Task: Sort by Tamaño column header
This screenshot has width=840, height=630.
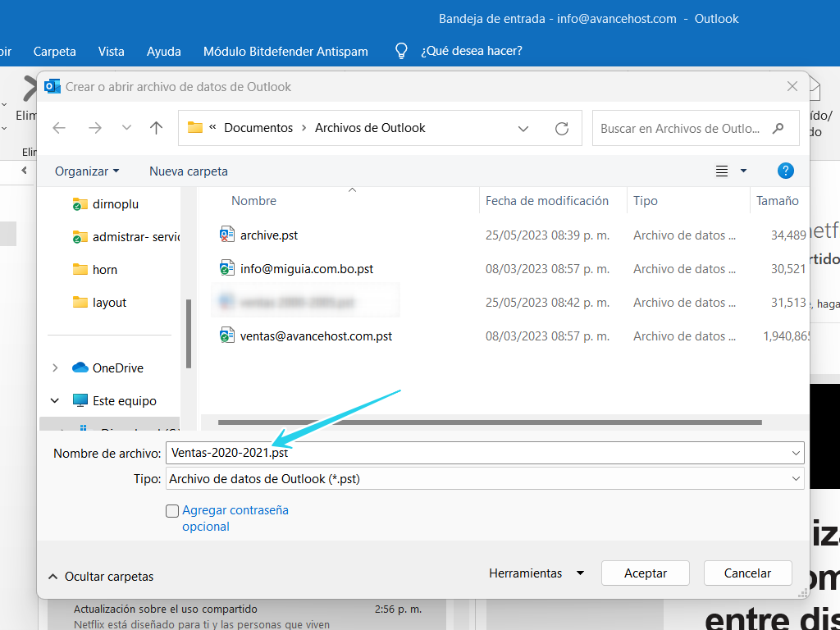Action: pyautogui.click(x=778, y=201)
